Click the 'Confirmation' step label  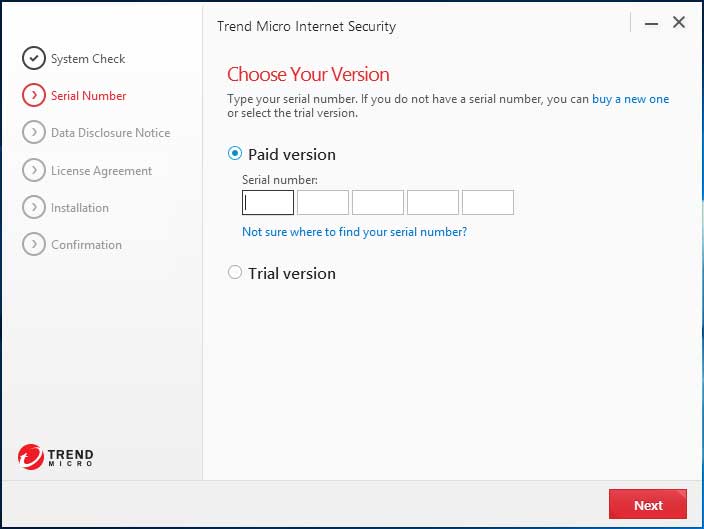click(x=86, y=245)
